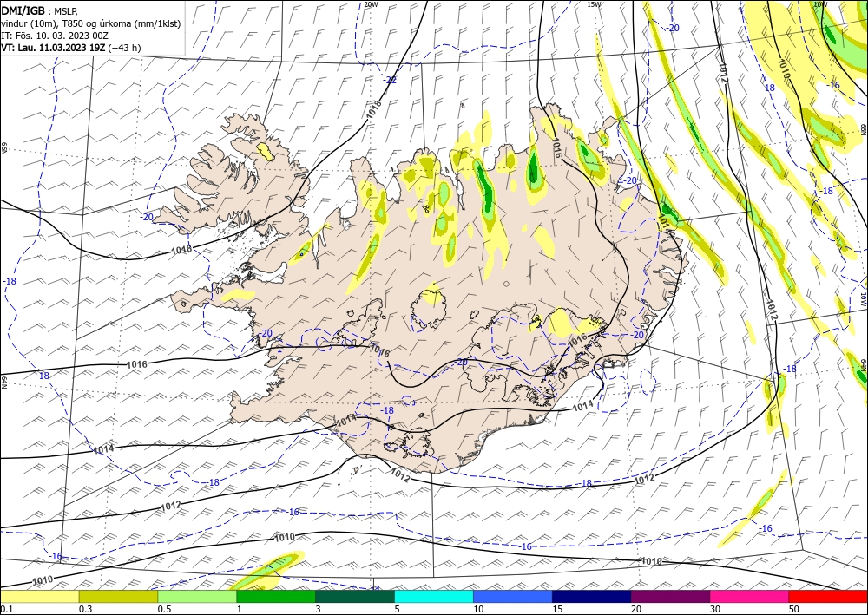
Task: Select the dark green 3–5 mm legend swatch
Action: tap(355, 596)
